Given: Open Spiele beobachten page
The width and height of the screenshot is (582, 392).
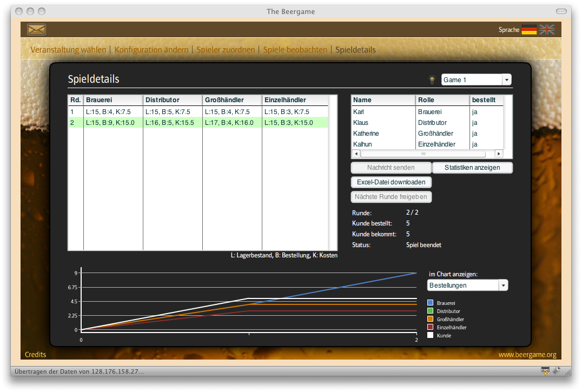Looking at the screenshot, I should (x=295, y=50).
